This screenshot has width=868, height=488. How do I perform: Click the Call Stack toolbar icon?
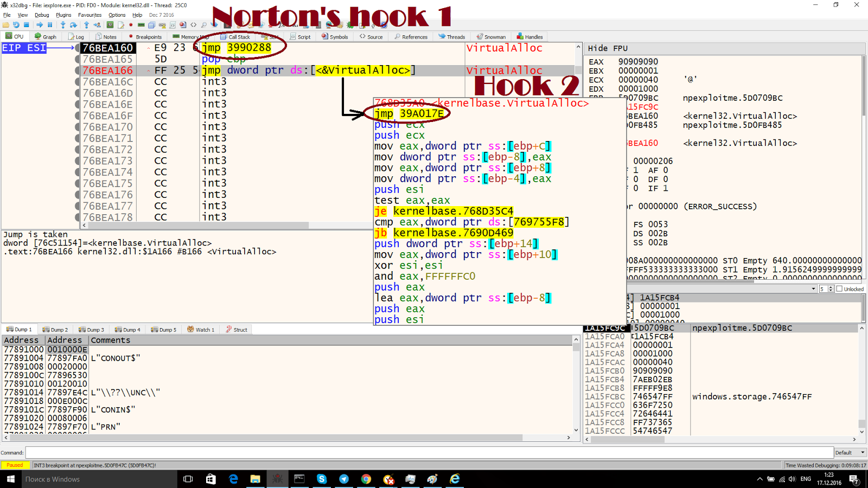(x=151, y=25)
